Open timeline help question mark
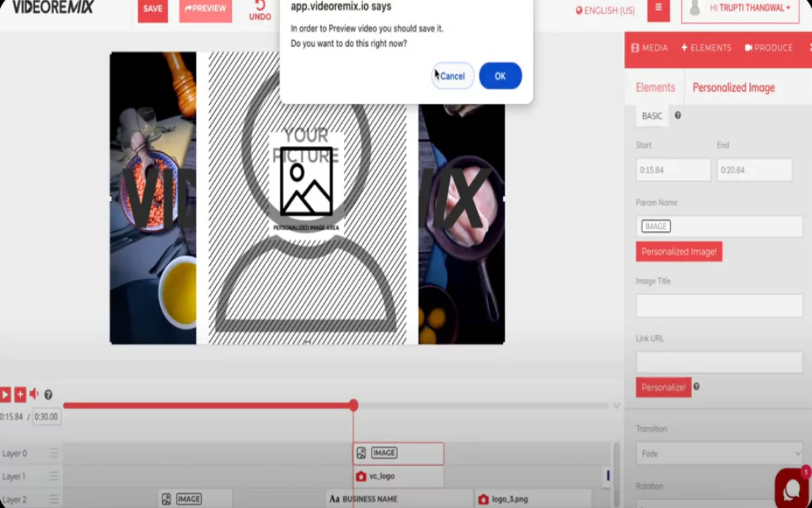 click(48, 395)
